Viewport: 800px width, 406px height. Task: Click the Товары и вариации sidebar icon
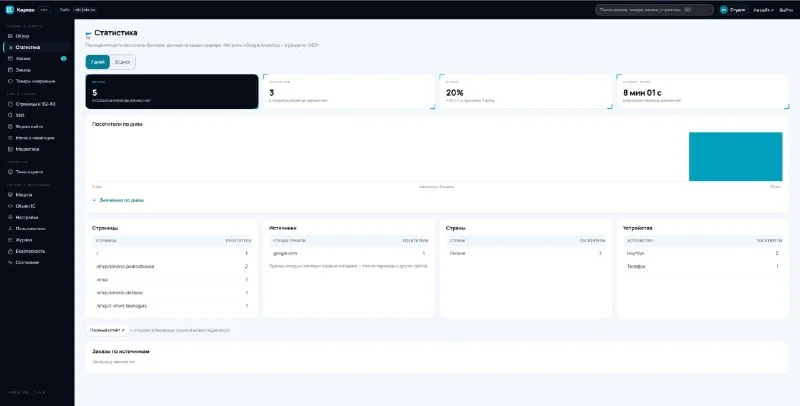coord(10,81)
